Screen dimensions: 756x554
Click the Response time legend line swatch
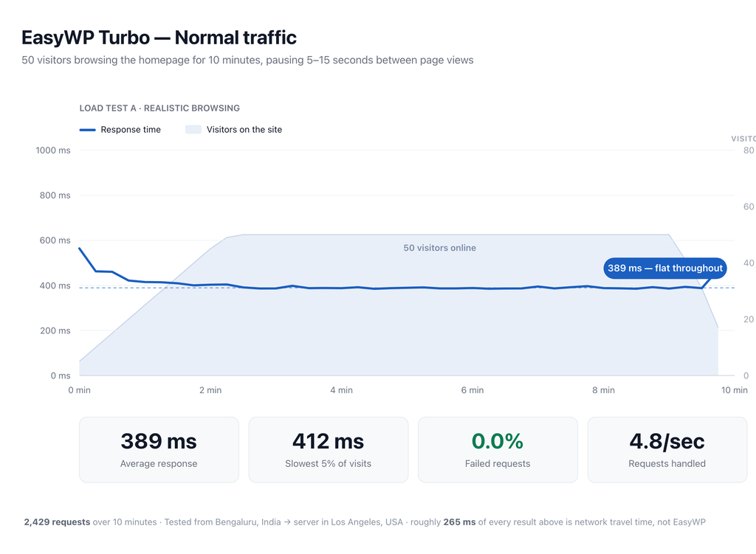click(87, 130)
